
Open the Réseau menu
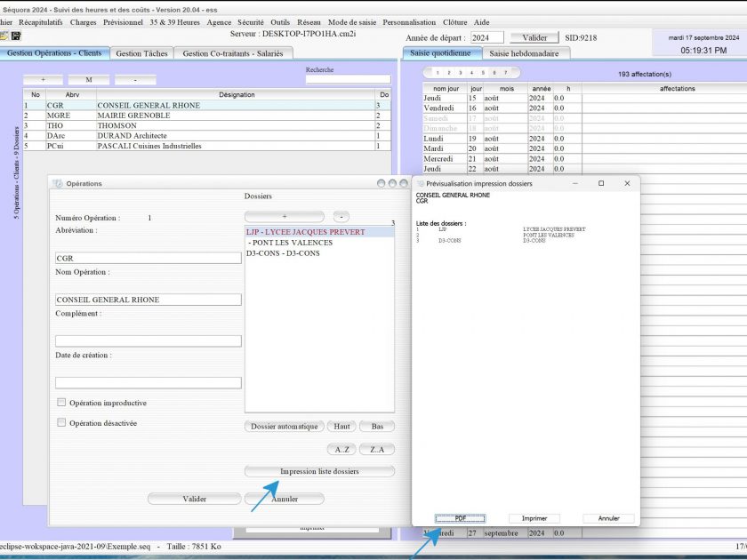click(x=309, y=22)
